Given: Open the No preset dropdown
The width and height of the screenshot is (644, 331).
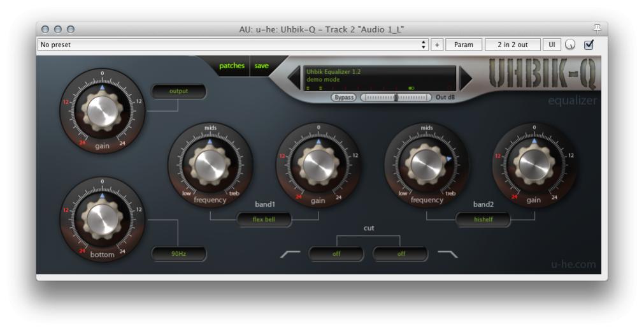Looking at the screenshot, I should click(233, 45).
